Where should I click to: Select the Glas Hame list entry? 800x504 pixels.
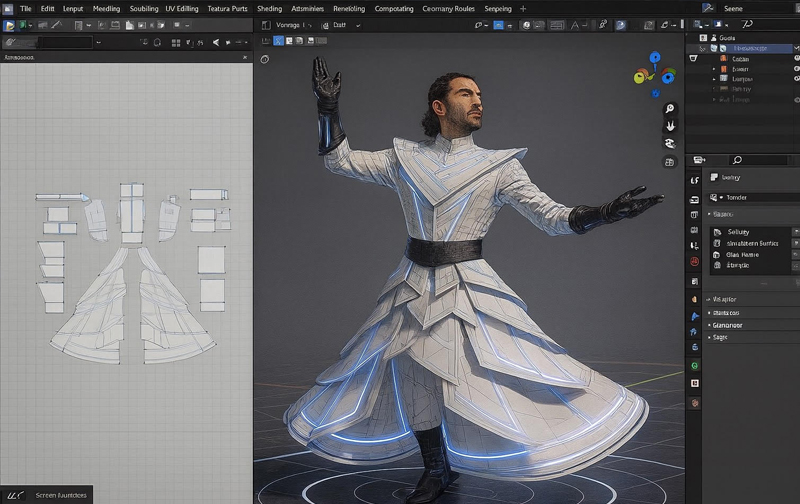point(742,255)
